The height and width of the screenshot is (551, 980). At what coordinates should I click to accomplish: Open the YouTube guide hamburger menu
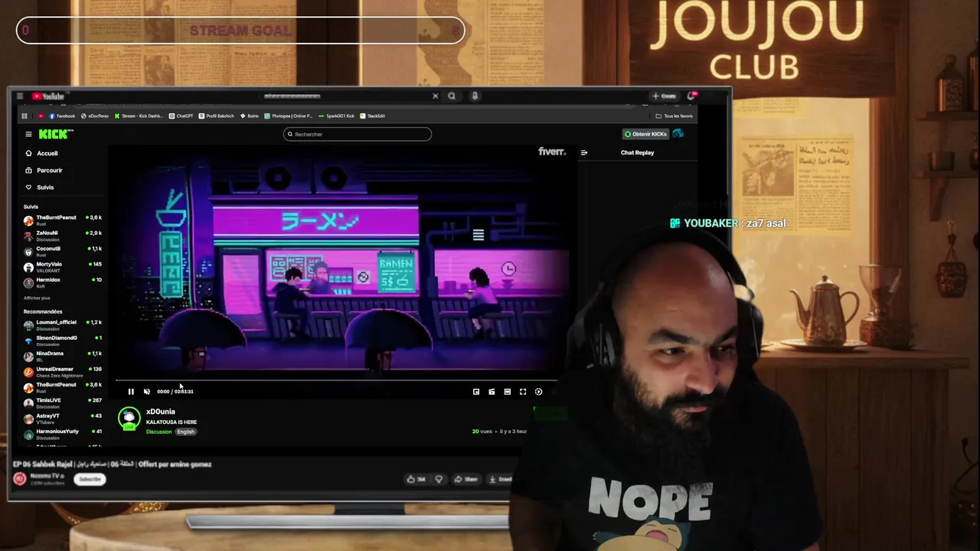tap(21, 96)
